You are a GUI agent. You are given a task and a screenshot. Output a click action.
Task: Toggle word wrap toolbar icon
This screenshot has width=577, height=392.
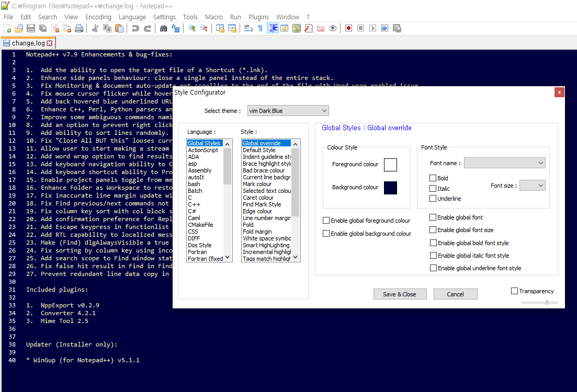(248, 28)
